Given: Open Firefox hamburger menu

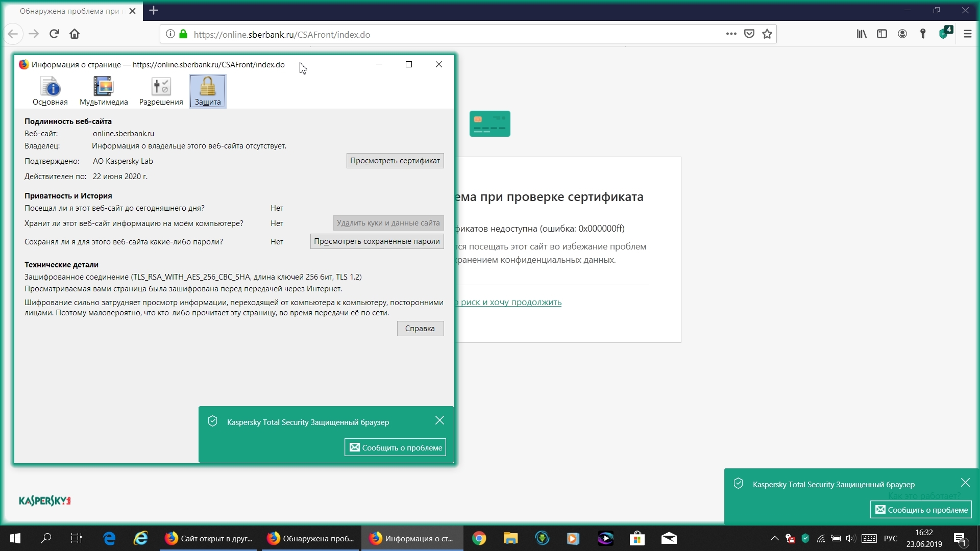Looking at the screenshot, I should click(968, 34).
